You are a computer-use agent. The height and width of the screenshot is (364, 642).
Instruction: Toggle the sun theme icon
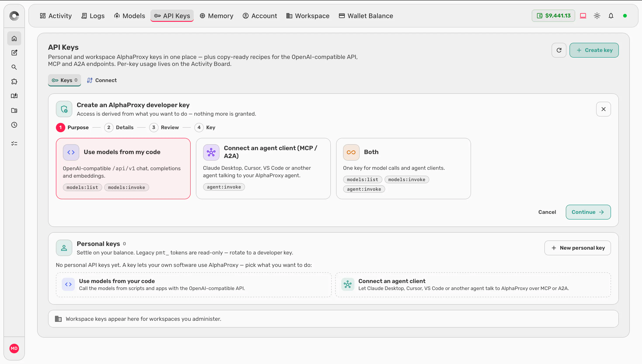597,16
